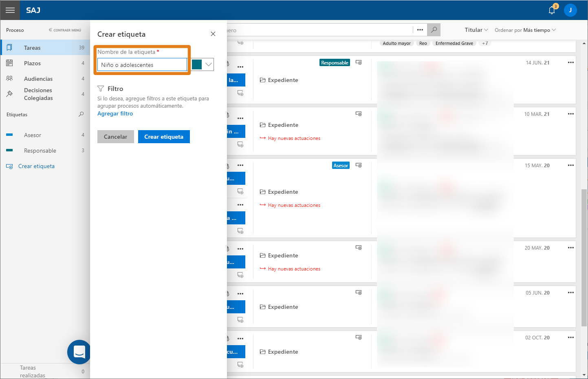This screenshot has width=588, height=379.
Task: Add label icon on 05 JUN. 20 row
Action: (x=359, y=293)
